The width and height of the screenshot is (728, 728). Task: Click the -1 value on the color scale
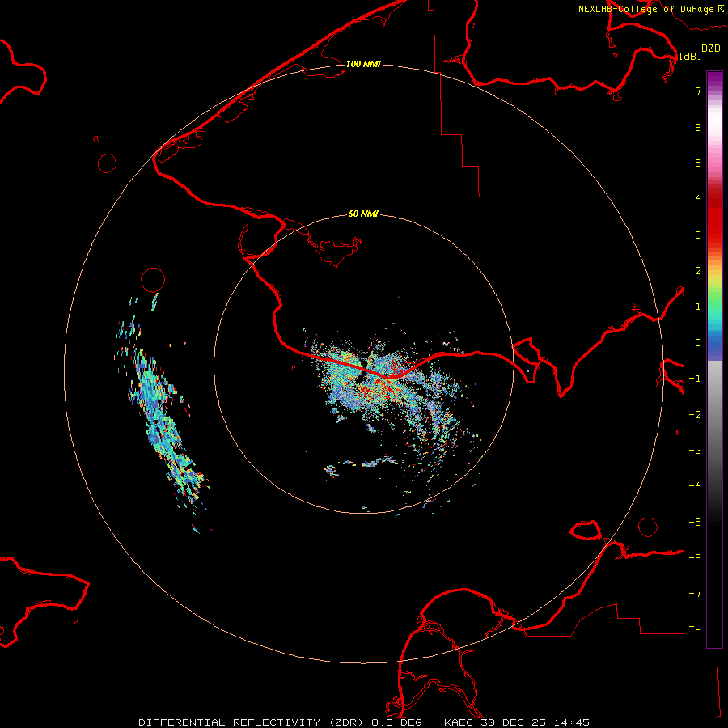pyautogui.click(x=695, y=379)
